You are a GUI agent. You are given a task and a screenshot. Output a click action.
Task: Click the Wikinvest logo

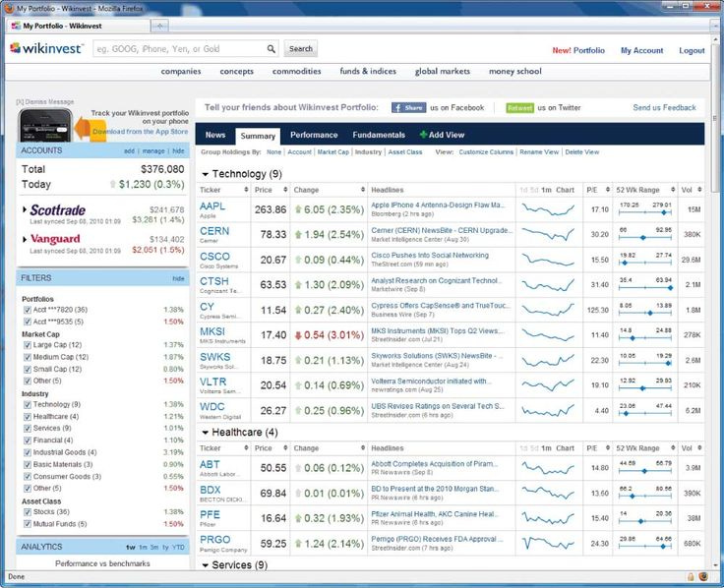pos(46,48)
